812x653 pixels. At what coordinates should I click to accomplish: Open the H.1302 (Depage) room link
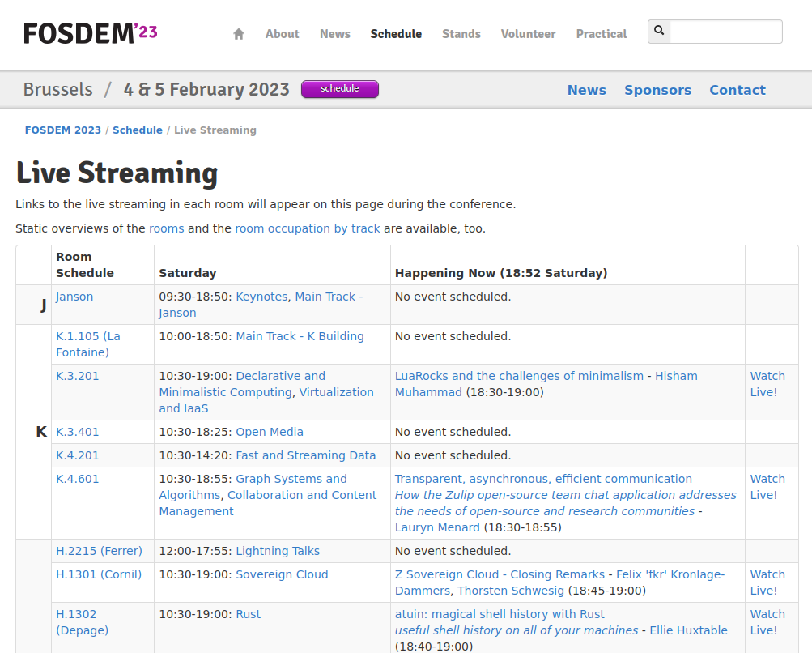pos(82,622)
